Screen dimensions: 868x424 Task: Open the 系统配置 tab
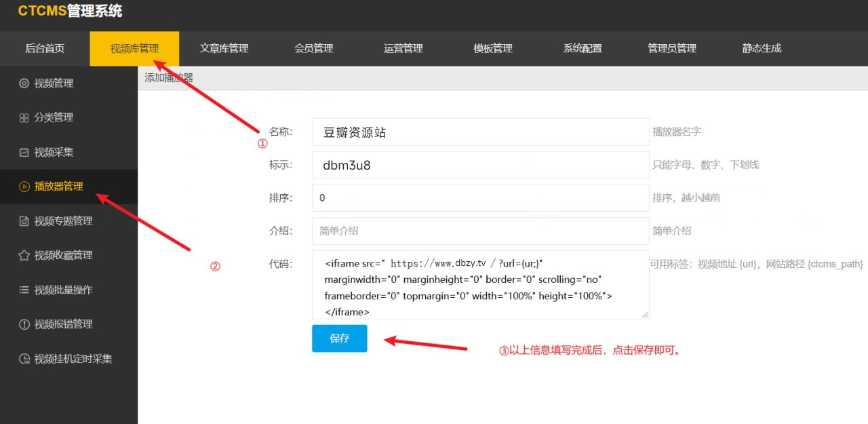[x=582, y=48]
